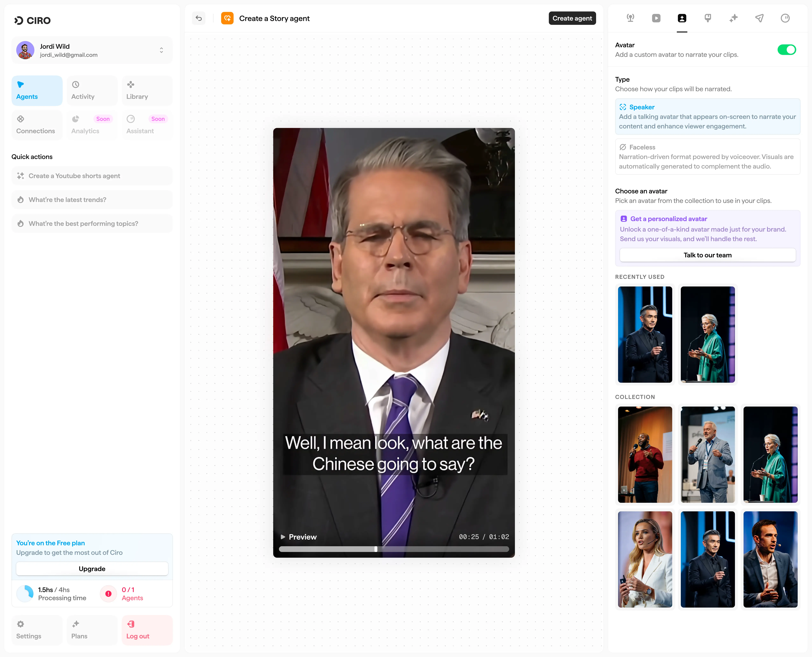Open the sparkles effects tab icon

click(x=733, y=18)
